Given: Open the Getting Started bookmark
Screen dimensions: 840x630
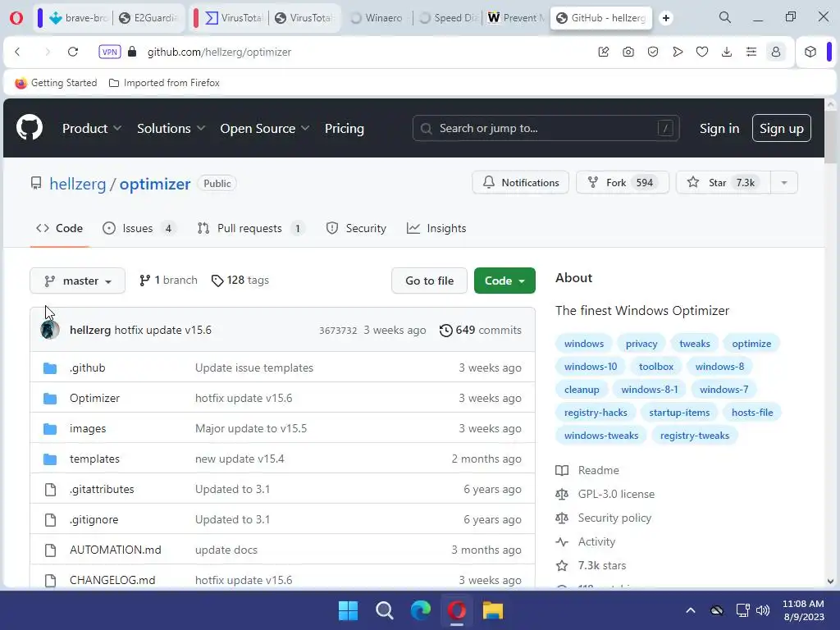Looking at the screenshot, I should click(56, 83).
